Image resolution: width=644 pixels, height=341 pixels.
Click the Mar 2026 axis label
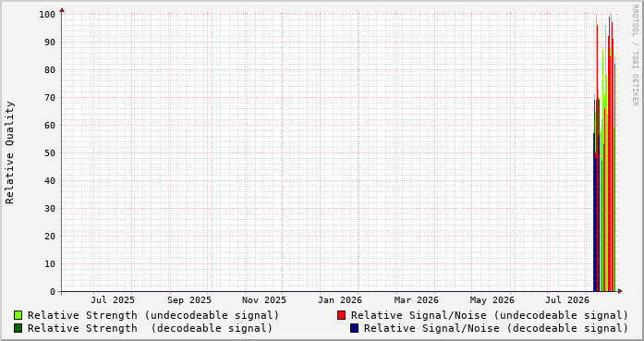tap(417, 300)
